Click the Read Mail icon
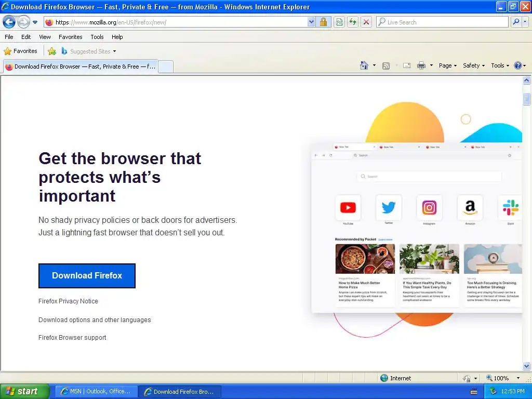The height and width of the screenshot is (399, 532). click(x=407, y=65)
